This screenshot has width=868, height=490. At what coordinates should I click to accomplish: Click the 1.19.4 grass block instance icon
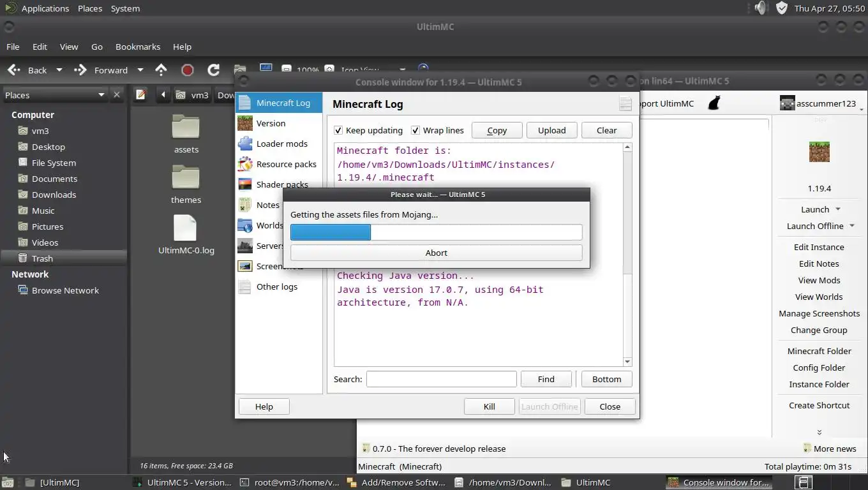[819, 152]
